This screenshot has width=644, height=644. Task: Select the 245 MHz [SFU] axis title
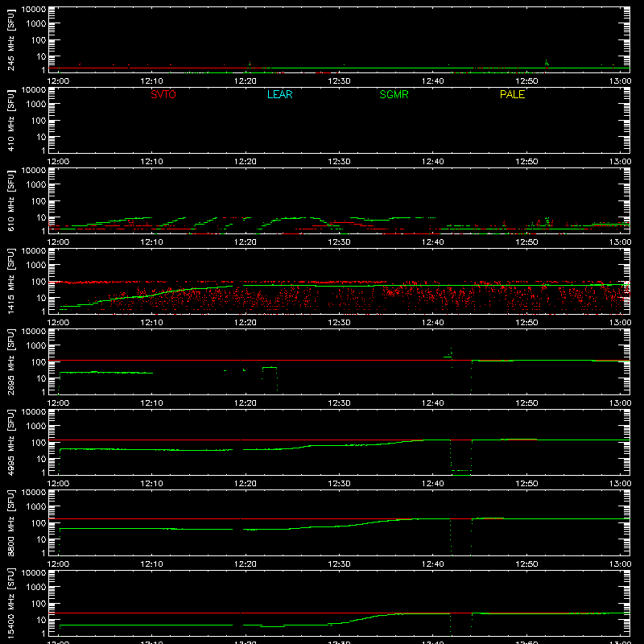[x=11, y=40]
